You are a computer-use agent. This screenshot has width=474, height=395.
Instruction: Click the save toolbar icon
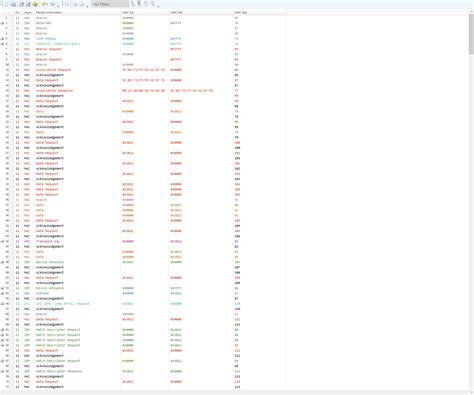coord(13,4)
